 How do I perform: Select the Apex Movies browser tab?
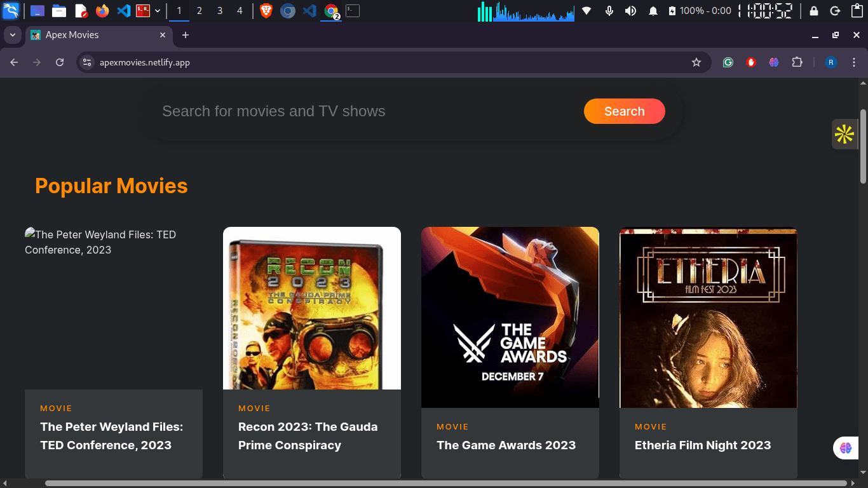(89, 35)
